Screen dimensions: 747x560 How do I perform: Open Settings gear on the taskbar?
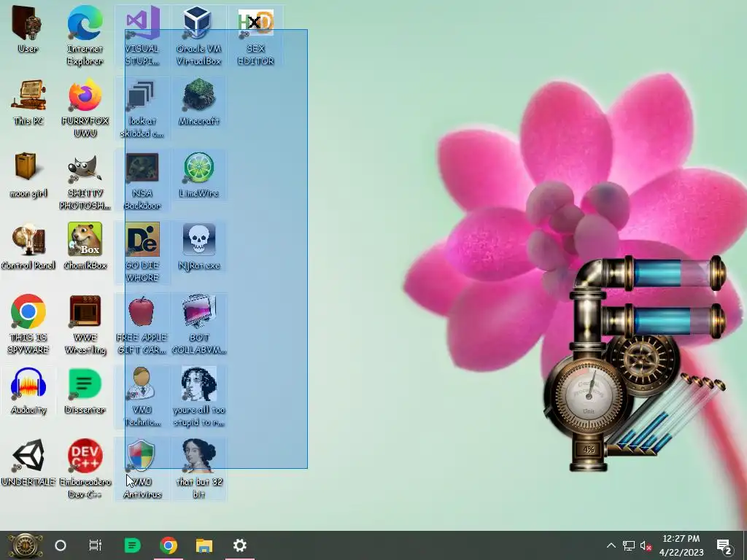pyautogui.click(x=239, y=545)
